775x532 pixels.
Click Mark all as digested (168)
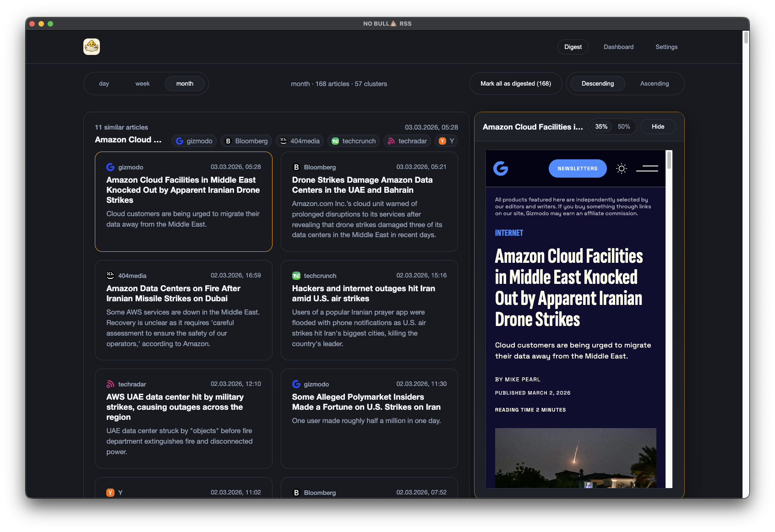[x=516, y=84]
